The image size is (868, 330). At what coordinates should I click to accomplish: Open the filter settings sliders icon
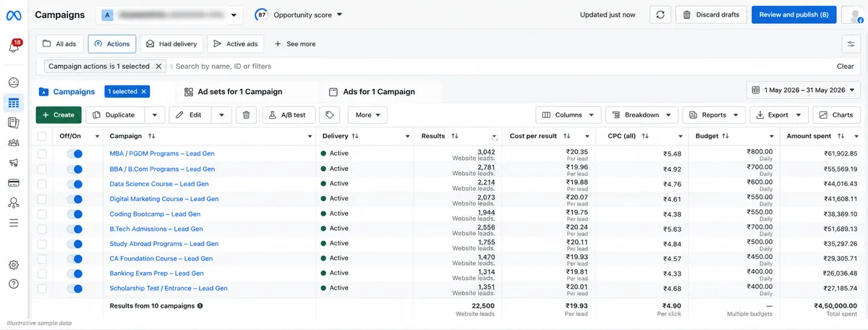(x=851, y=43)
